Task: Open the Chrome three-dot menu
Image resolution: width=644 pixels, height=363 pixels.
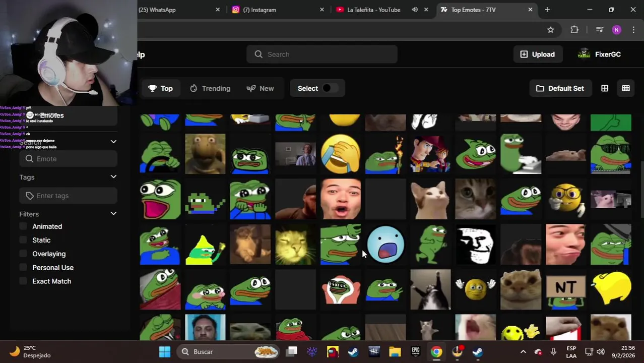Action: pyautogui.click(x=633, y=30)
